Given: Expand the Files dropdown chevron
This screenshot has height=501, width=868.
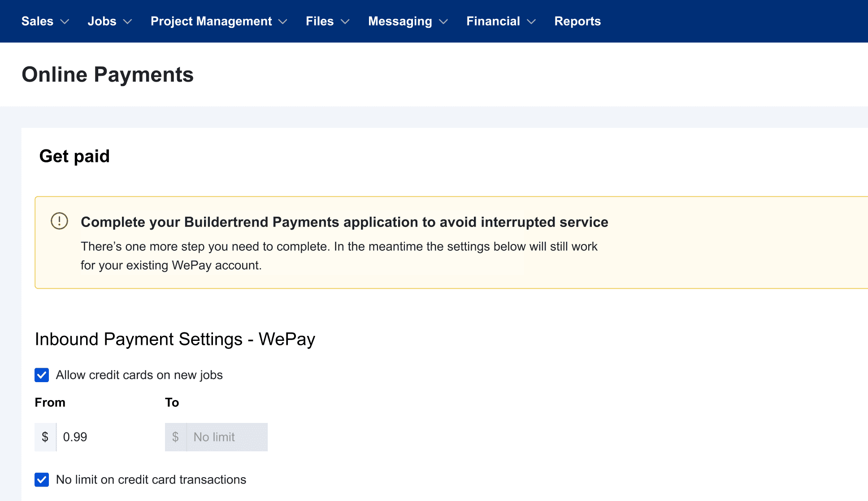Looking at the screenshot, I should [345, 22].
